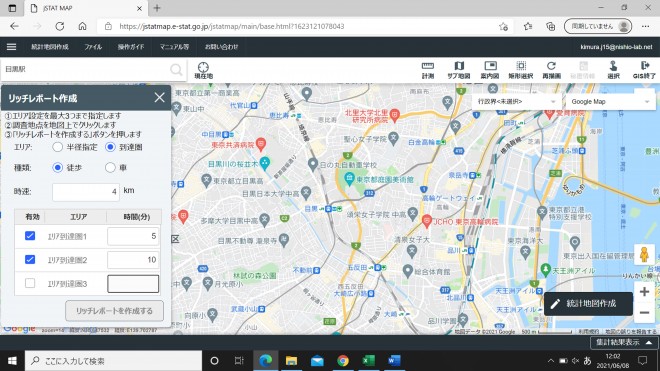
Task: Select the 選択 pointer tool
Action: (x=613, y=70)
